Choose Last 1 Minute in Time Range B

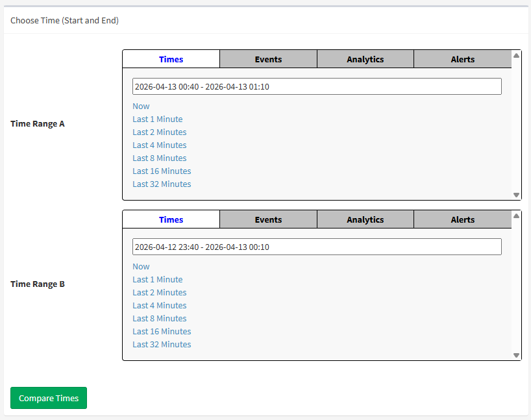pyautogui.click(x=157, y=279)
